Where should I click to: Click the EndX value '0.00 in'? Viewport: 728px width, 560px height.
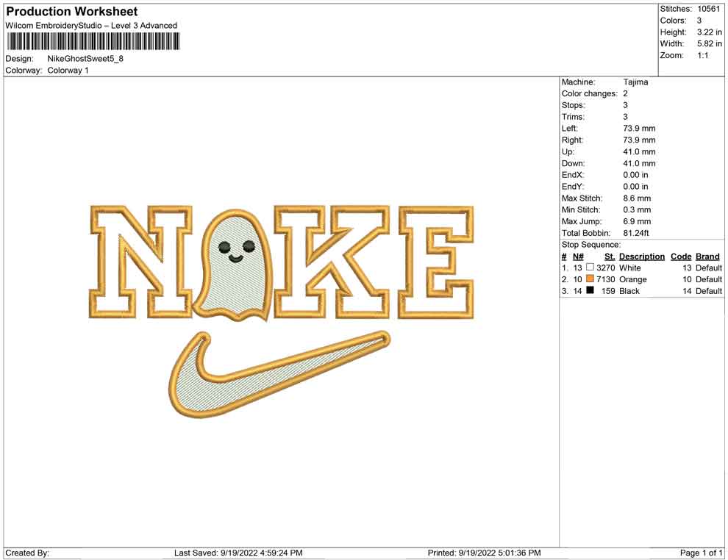tap(635, 175)
